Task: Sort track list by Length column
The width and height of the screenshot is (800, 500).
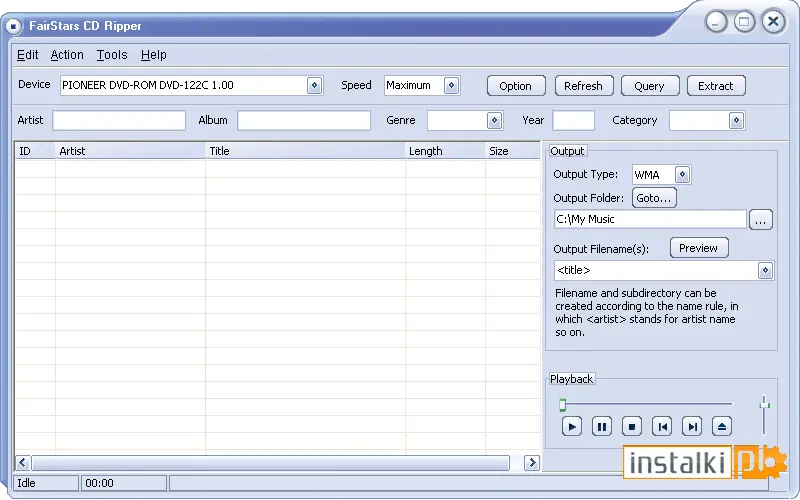Action: (445, 151)
